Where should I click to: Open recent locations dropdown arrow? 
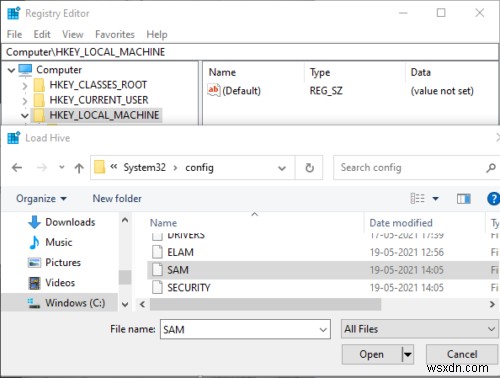click(61, 167)
